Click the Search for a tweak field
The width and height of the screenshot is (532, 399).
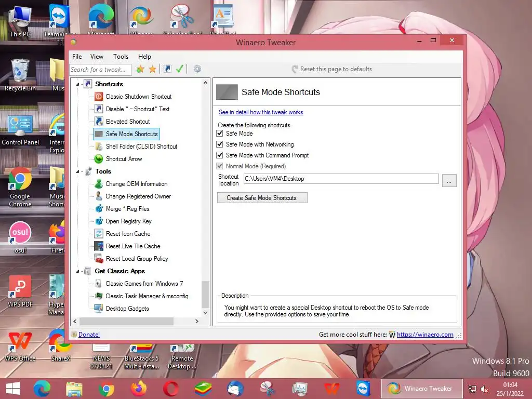coord(100,70)
